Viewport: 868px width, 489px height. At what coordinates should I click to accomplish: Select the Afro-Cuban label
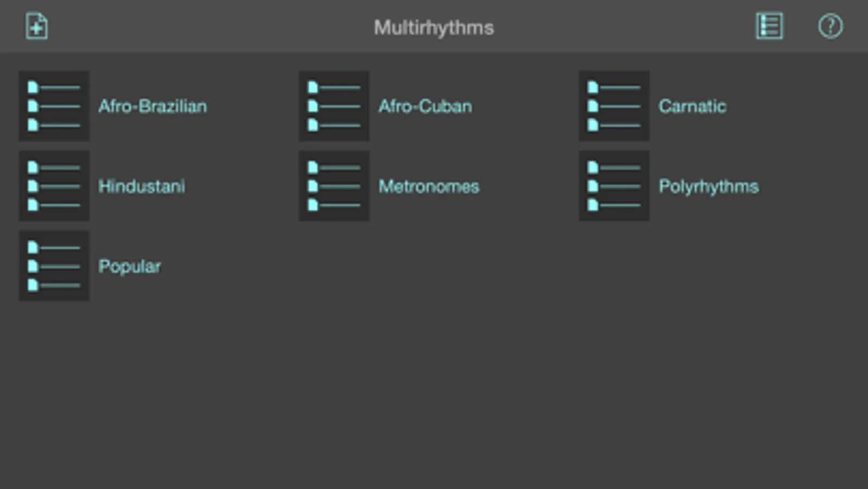click(425, 106)
